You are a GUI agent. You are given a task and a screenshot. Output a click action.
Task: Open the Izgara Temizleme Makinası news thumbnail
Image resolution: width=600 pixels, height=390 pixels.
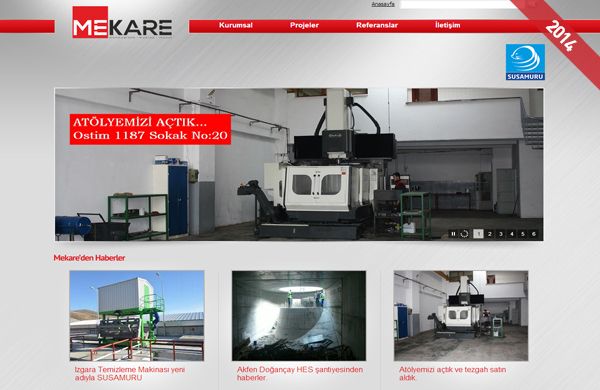tap(137, 316)
